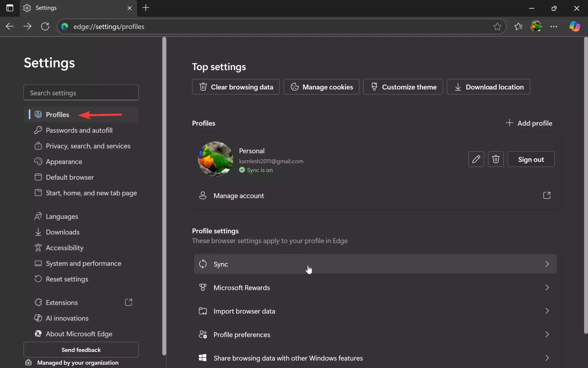
Task: Refresh the settings page
Action: (x=45, y=26)
